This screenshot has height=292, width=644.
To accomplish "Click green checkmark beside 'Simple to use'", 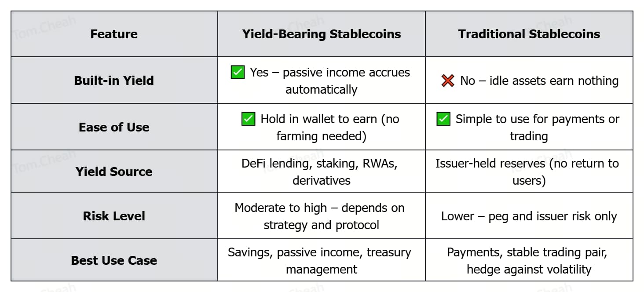I will point(443,119).
